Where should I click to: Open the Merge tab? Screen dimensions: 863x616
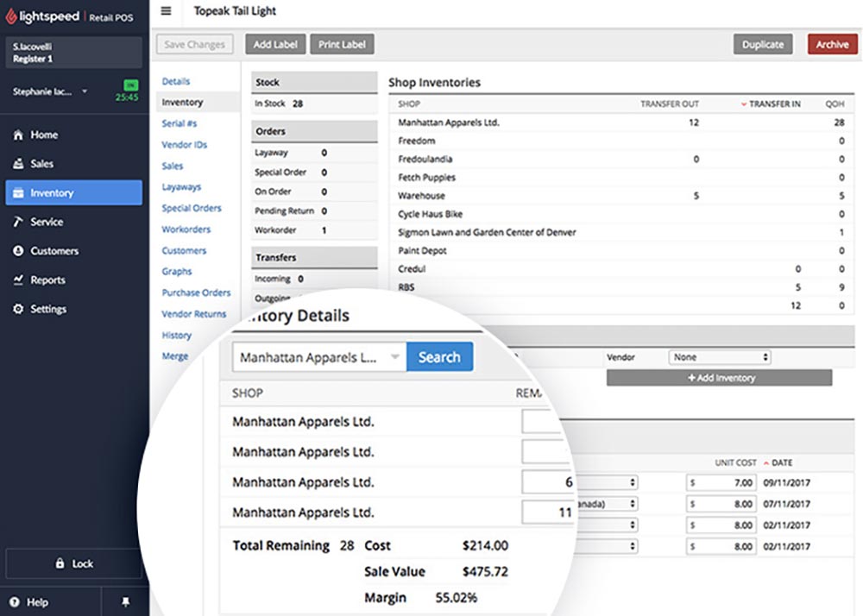tap(175, 356)
